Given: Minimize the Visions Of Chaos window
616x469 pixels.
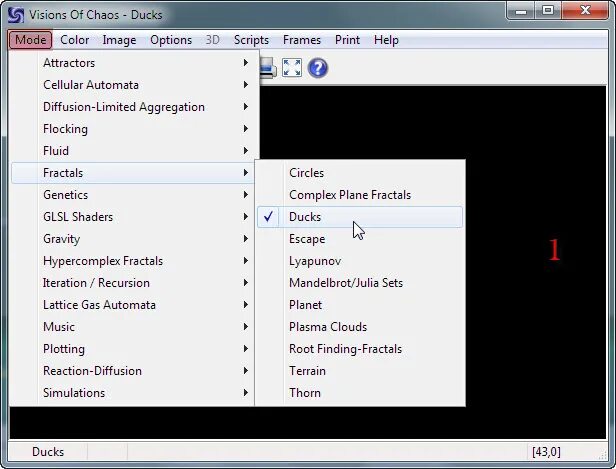Looking at the screenshot, I should coord(521,11).
